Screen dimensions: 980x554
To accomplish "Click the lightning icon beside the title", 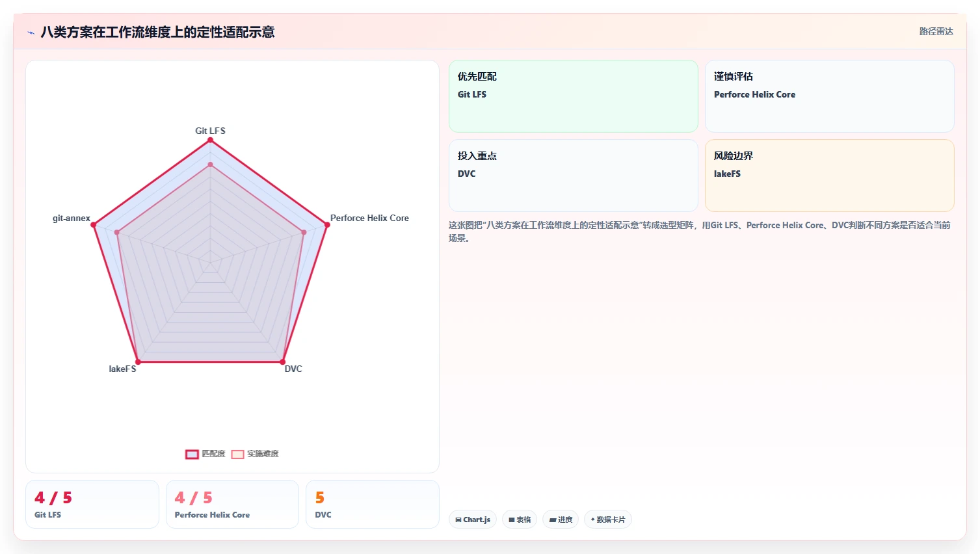I will pos(31,33).
